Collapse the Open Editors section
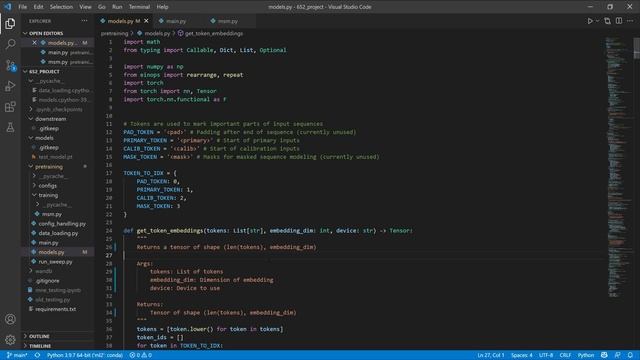This screenshot has width=640, height=360. 46,33
